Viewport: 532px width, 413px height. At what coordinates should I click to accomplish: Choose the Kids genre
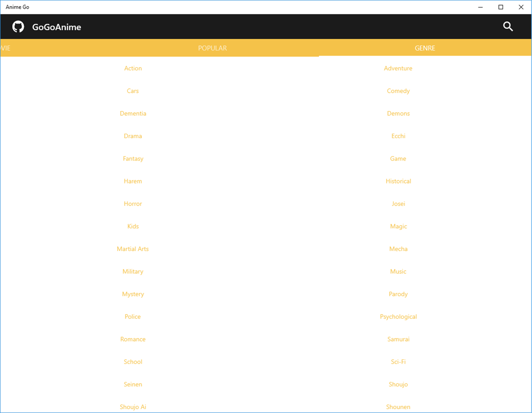(133, 226)
